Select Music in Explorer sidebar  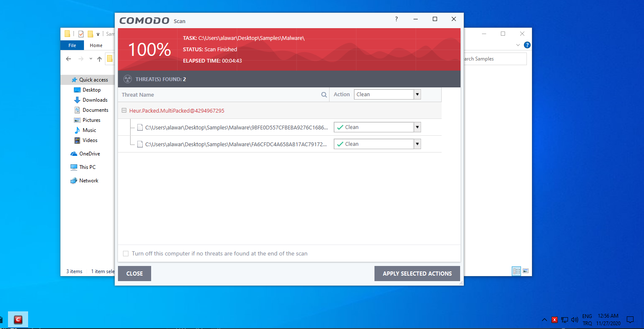tap(89, 130)
